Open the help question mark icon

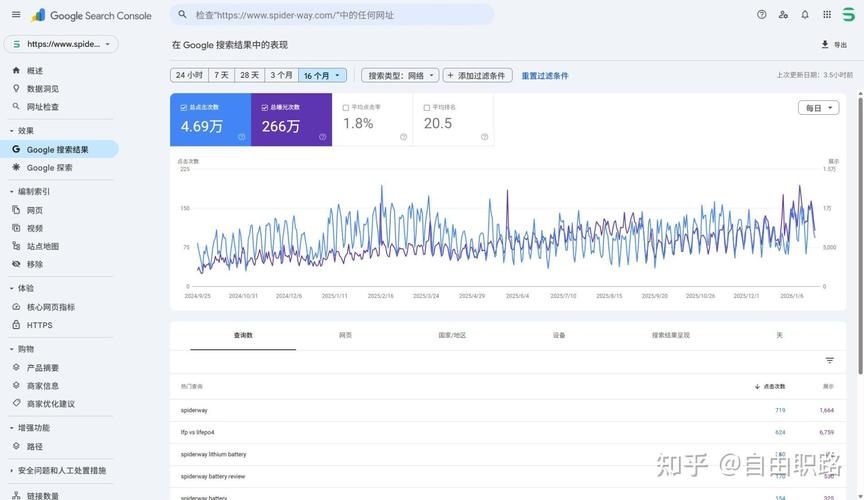pyautogui.click(x=762, y=15)
